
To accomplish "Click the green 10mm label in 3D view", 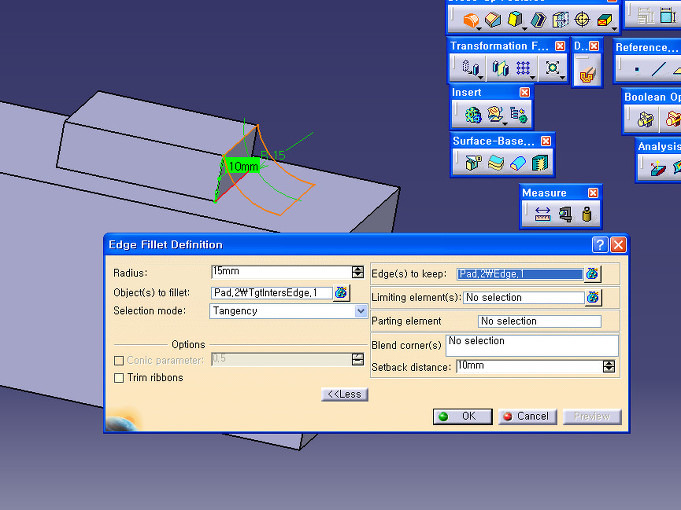I will tap(243, 166).
